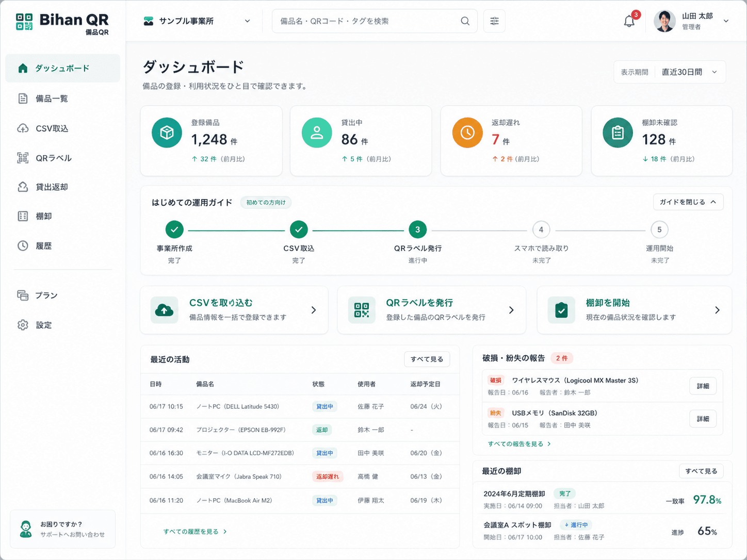Image resolution: width=747 pixels, height=560 pixels.
Task: Click the お困りですか？ support card
Action: 62,529
